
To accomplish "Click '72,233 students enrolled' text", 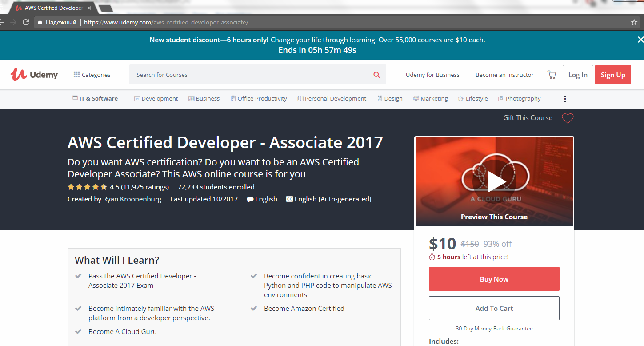I will point(216,187).
